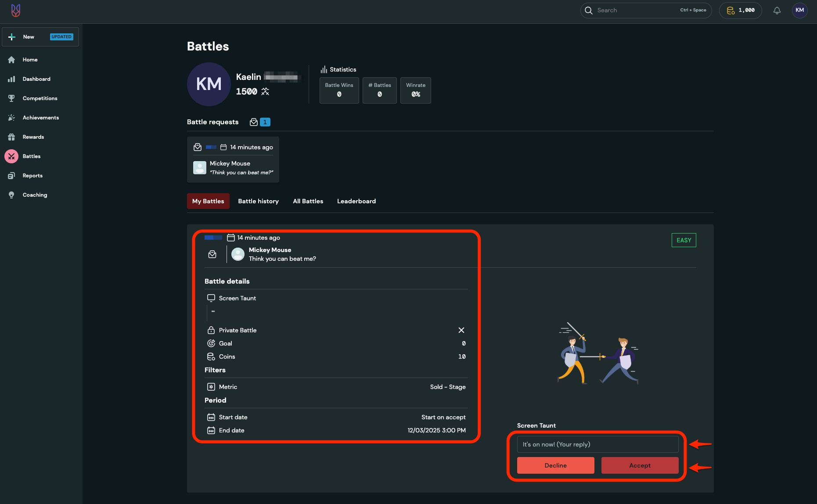Click the EASY difficulty badge
817x504 pixels.
[684, 240]
